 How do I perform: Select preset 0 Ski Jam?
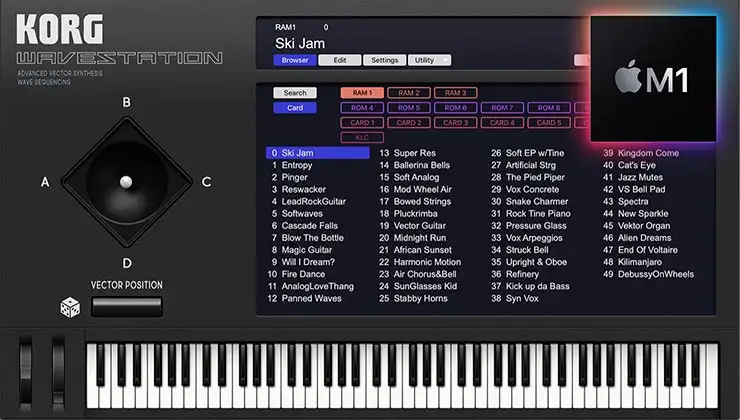318,153
